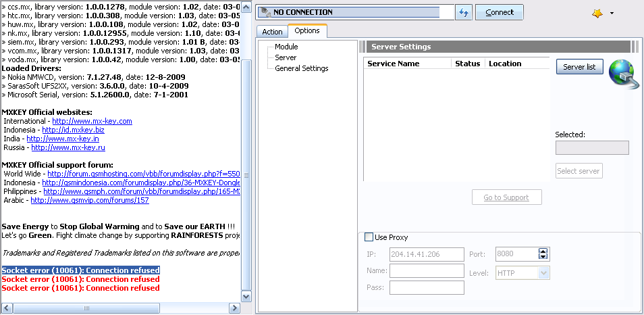Open the Philippines gsmph forum link
Image resolution: width=644 pixels, height=315 pixels.
142,191
